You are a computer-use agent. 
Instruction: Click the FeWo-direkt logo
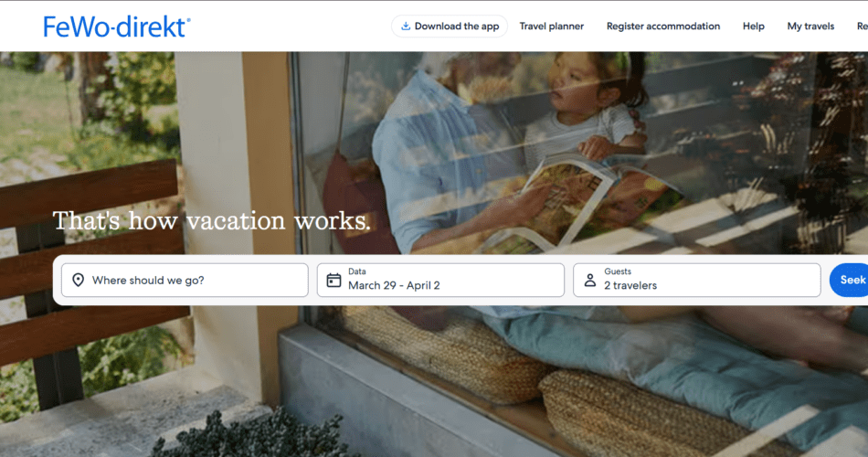point(117,27)
